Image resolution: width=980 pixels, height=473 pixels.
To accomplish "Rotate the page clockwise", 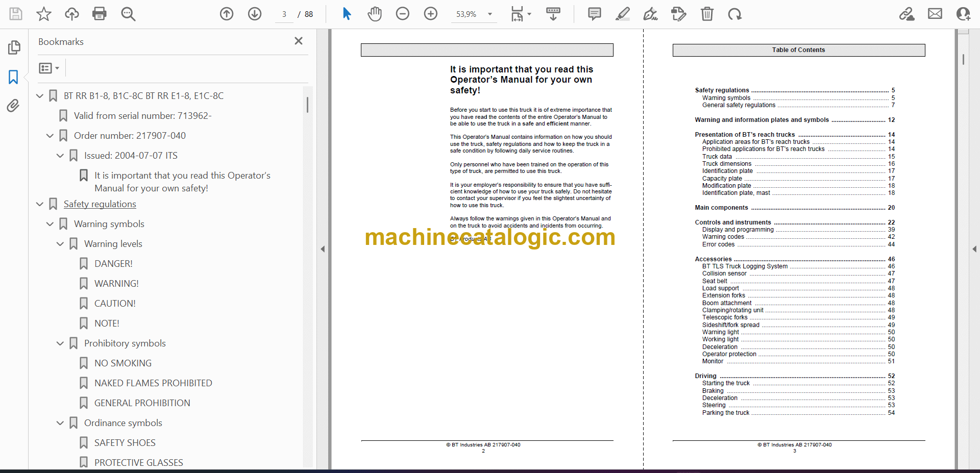I will [734, 14].
